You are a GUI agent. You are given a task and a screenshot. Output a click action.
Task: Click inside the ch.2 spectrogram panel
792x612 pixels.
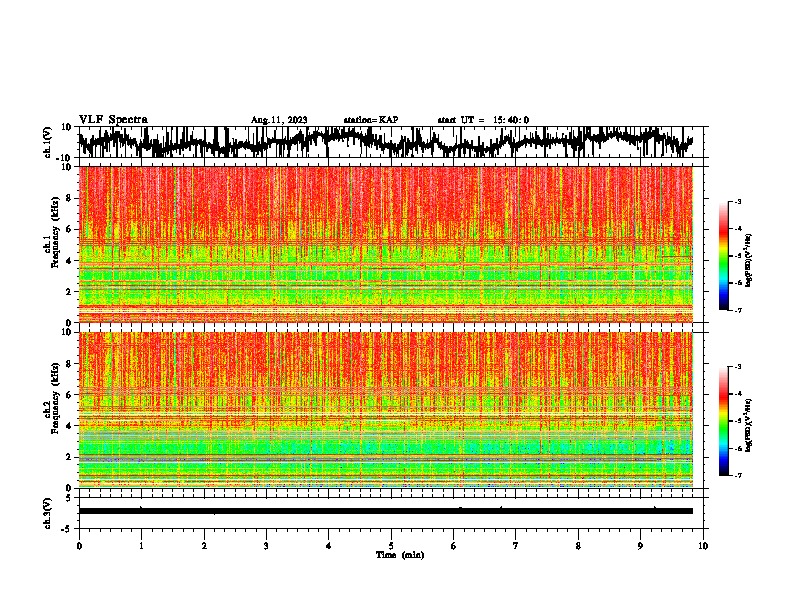[385, 410]
